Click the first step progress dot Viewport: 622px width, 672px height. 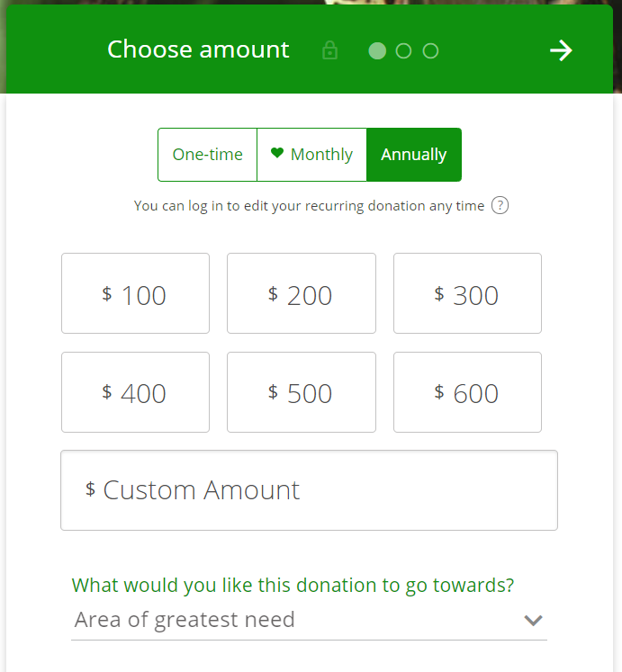tap(377, 50)
